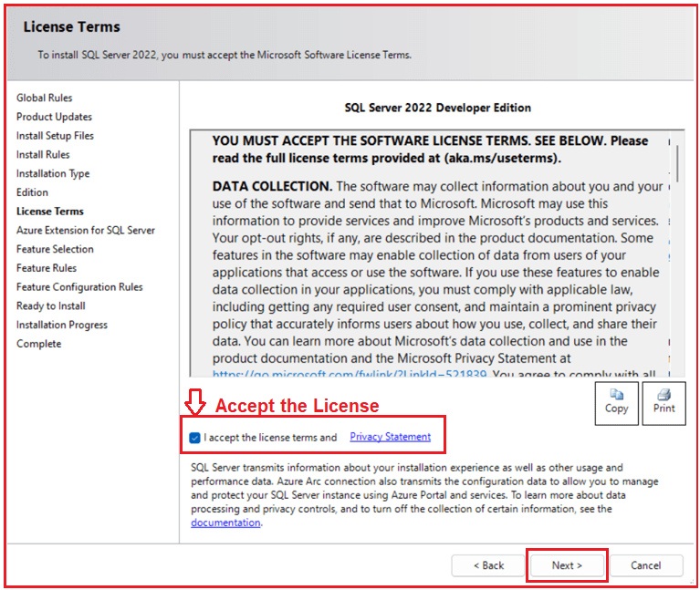Select Feature Configuration Rules step
The image size is (700, 590).
[x=79, y=286]
